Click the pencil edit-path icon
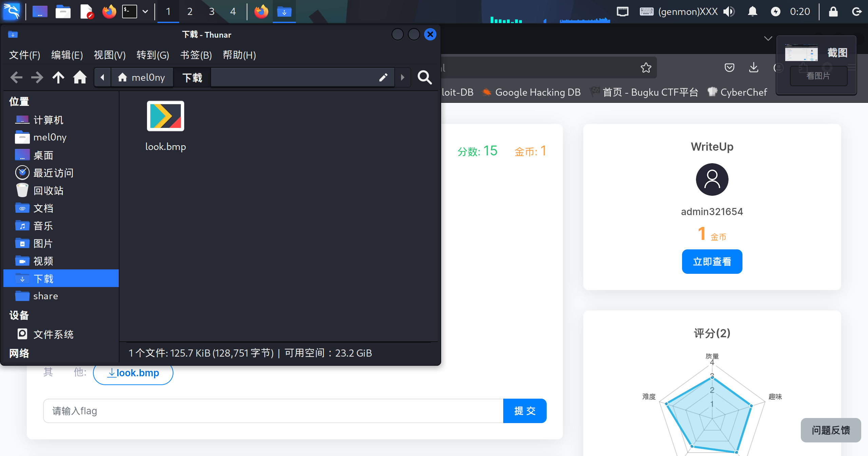The height and width of the screenshot is (456, 868). coord(383,78)
